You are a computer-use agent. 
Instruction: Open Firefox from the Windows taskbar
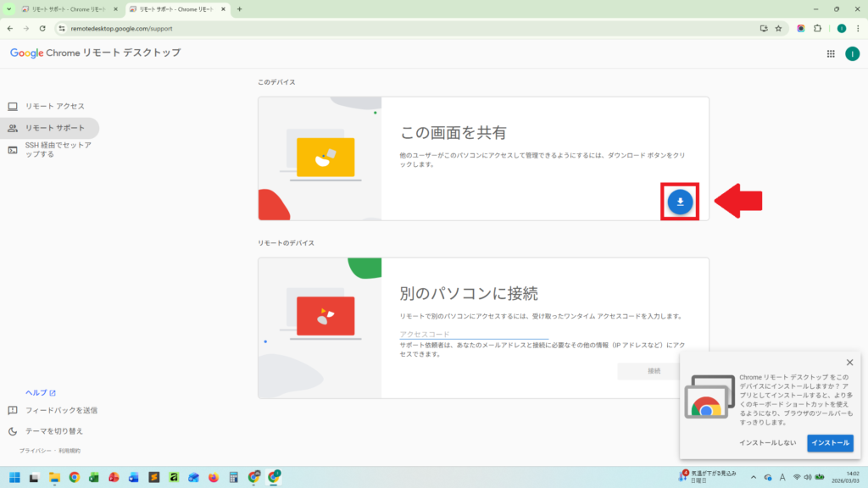click(213, 477)
